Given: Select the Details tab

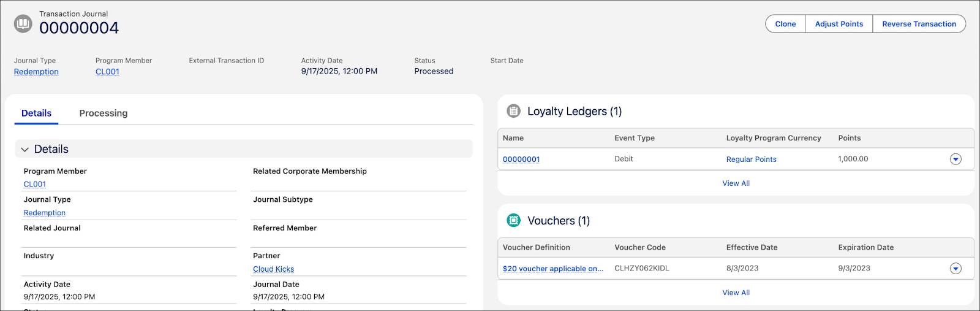Looking at the screenshot, I should (x=36, y=113).
